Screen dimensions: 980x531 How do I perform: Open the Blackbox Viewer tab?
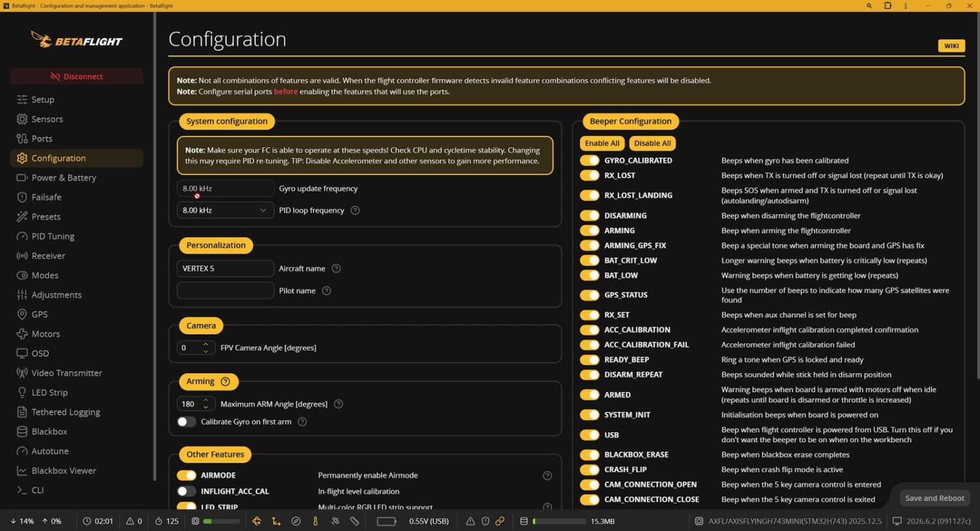[76, 470]
